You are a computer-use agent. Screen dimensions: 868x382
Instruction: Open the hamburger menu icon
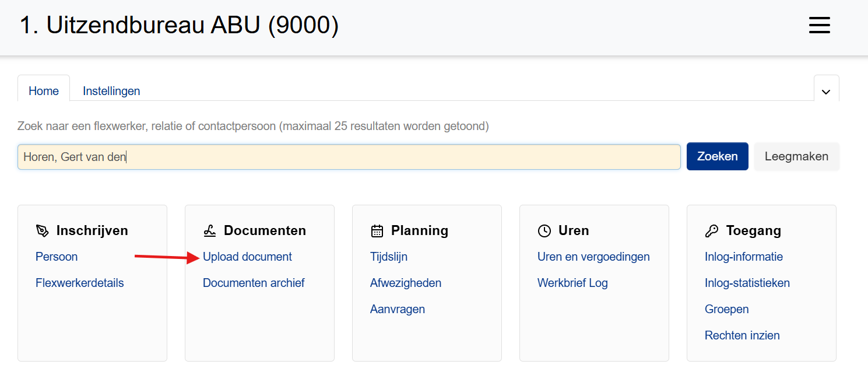point(819,25)
